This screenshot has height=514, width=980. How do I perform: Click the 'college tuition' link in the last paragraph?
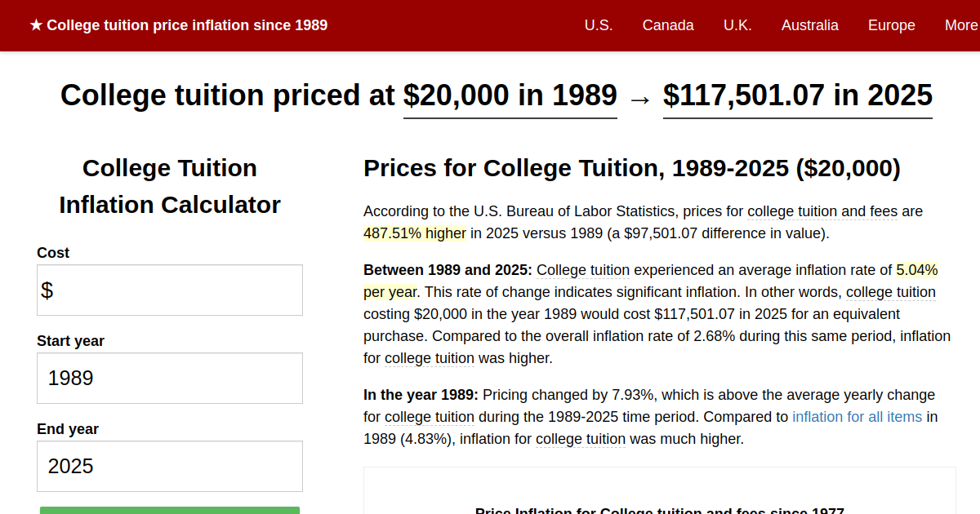(580, 438)
